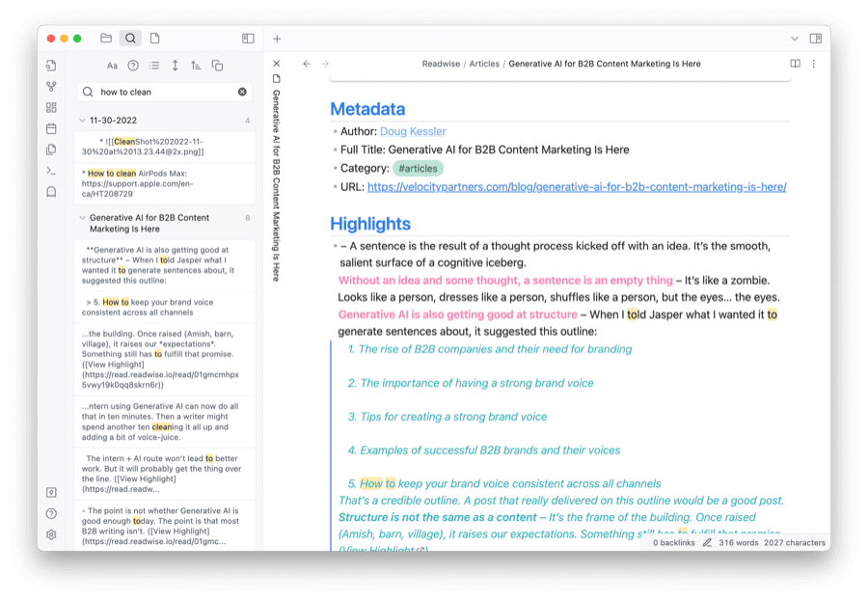Insert template via ribbon documents icon

51,150
